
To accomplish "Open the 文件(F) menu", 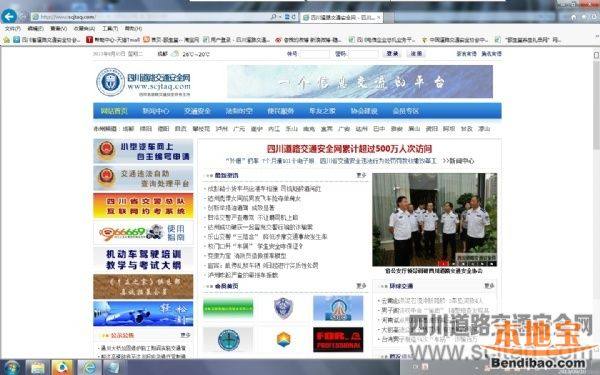I will coord(12,29).
